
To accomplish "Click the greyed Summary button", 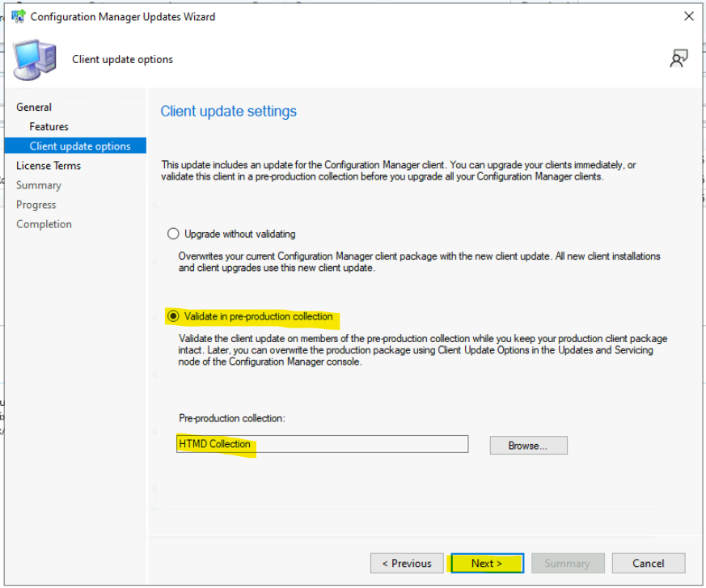I will 568,563.
